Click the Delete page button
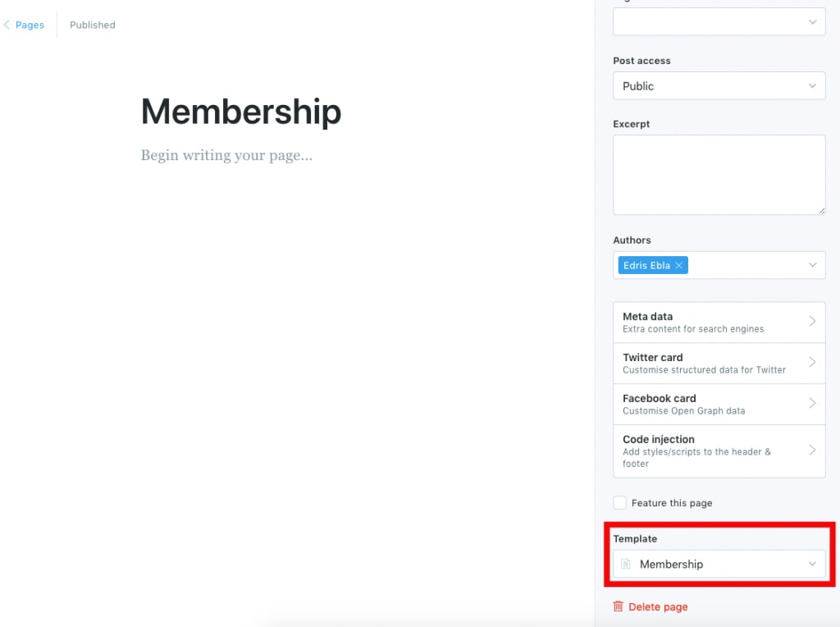This screenshot has height=627, width=840. pyautogui.click(x=657, y=606)
